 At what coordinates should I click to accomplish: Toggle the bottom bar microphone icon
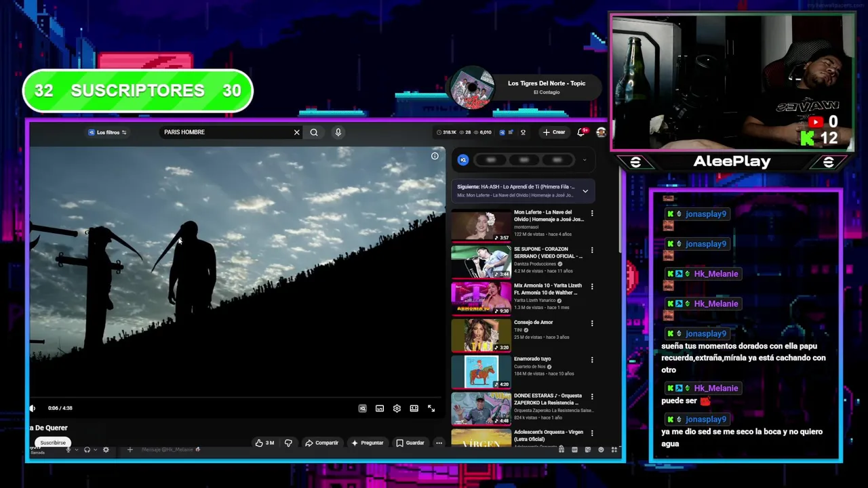click(68, 450)
